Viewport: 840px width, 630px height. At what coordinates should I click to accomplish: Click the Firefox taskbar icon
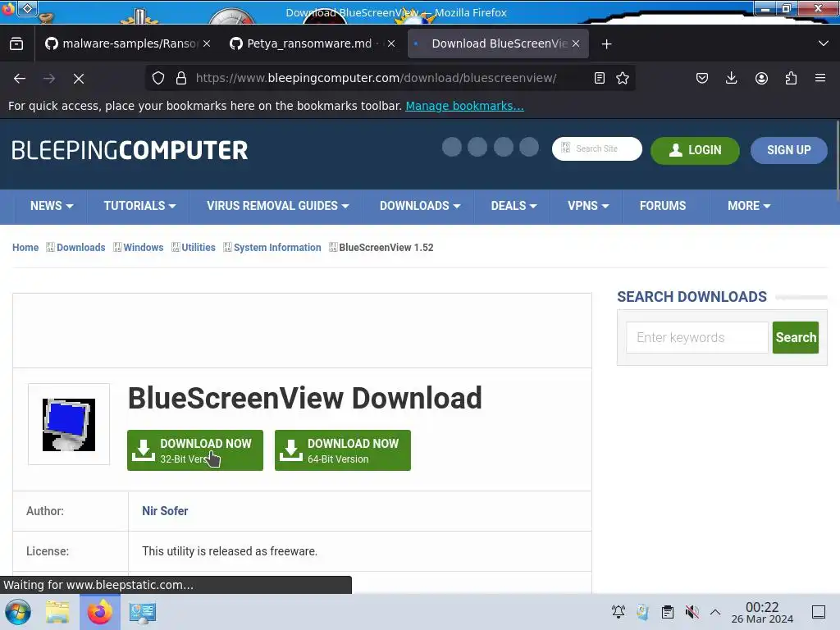[99, 612]
